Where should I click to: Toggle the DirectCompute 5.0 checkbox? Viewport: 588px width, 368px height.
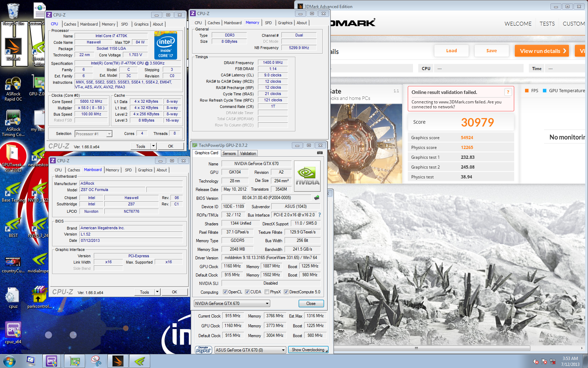[286, 292]
